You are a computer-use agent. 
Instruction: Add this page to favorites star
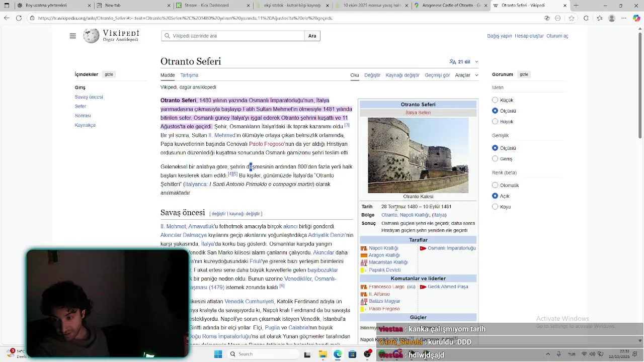pyautogui.click(x=572, y=18)
